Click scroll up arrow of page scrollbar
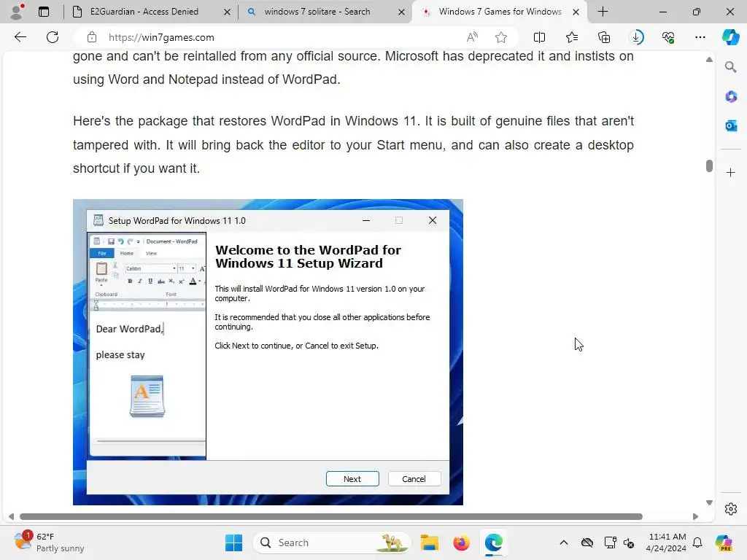 tap(709, 60)
